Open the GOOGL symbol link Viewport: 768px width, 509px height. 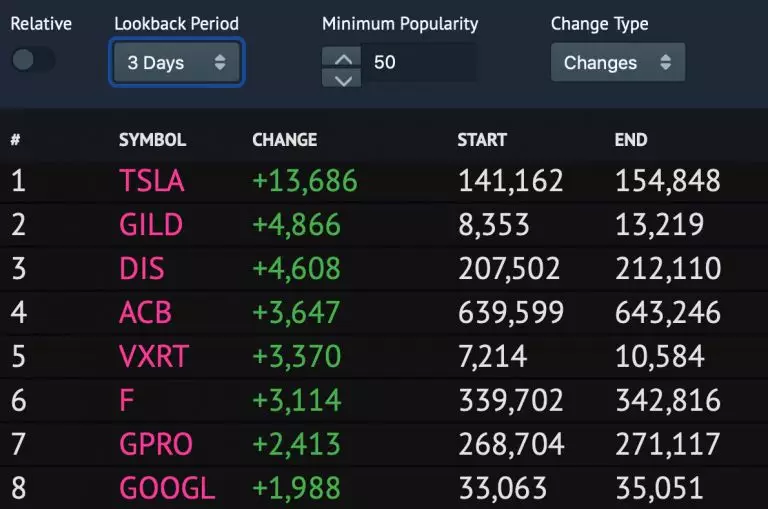pos(167,488)
